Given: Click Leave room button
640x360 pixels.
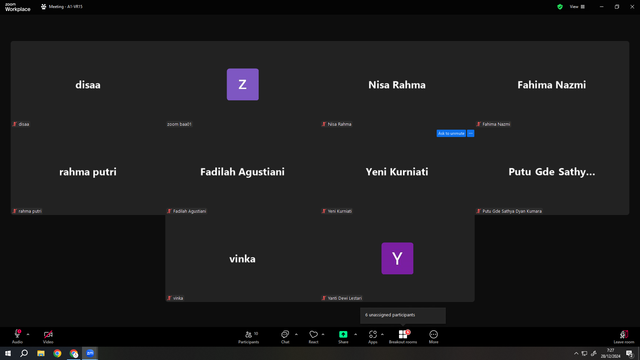Looking at the screenshot, I should click(x=624, y=337).
